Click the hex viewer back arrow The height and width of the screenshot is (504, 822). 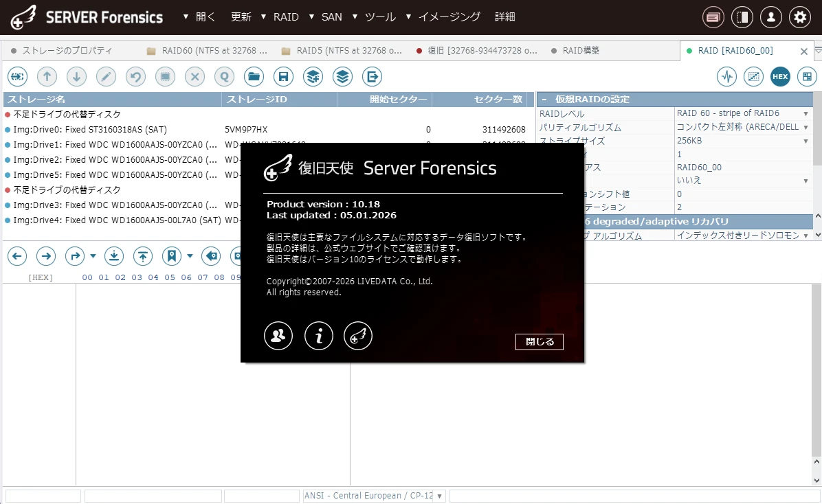pos(16,256)
